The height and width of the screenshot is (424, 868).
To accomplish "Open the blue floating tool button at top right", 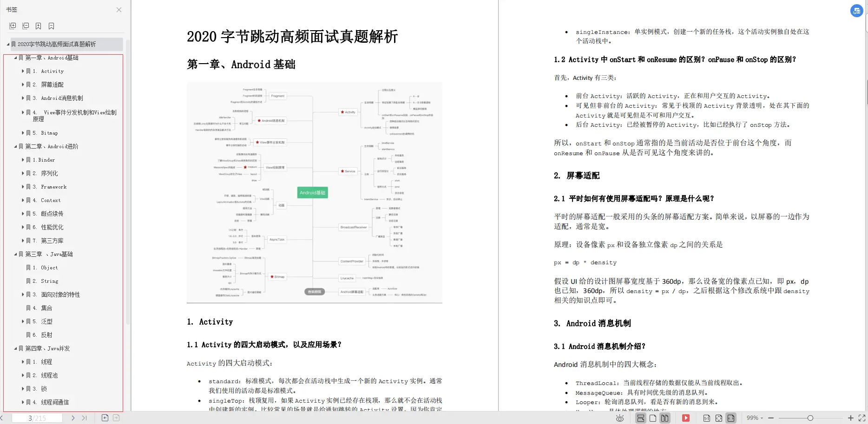I will (x=856, y=11).
